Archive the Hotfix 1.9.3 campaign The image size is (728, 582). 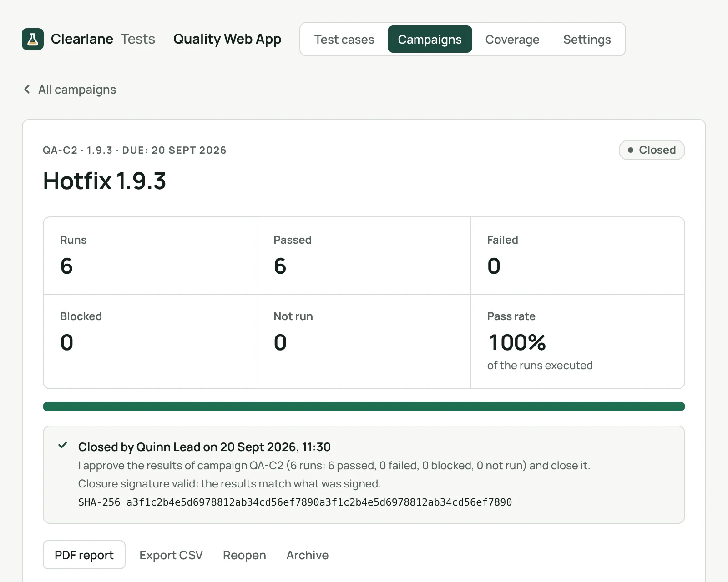[x=307, y=555]
